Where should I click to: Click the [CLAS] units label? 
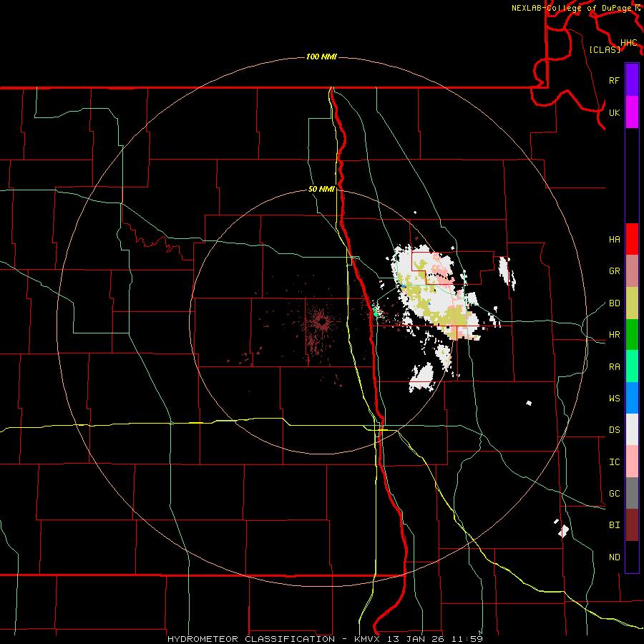tap(605, 49)
